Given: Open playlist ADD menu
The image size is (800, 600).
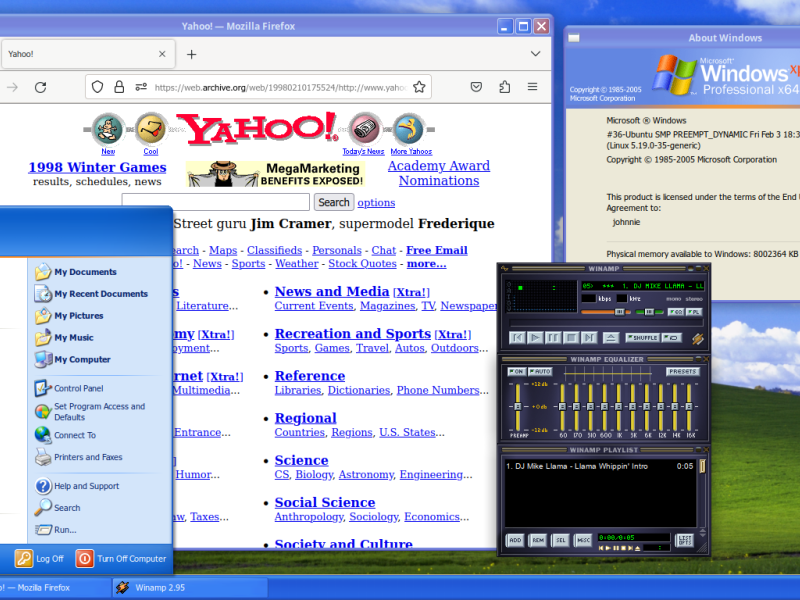Looking at the screenshot, I should click(515, 540).
